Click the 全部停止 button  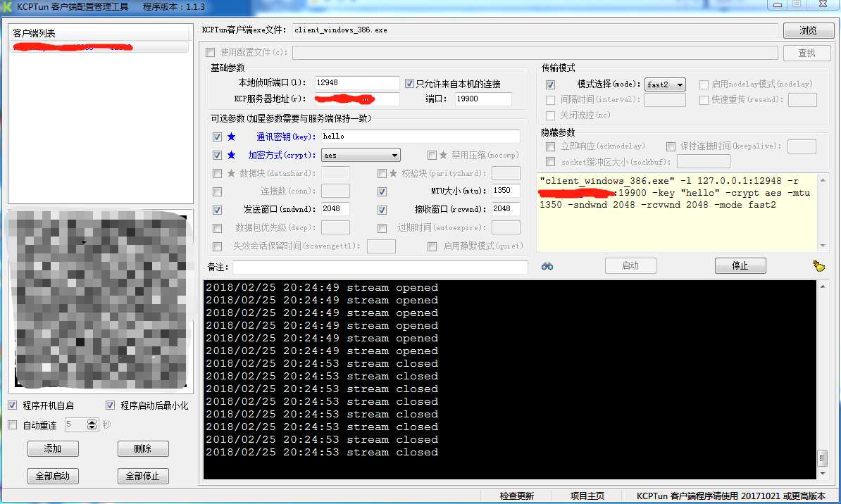[x=143, y=476]
